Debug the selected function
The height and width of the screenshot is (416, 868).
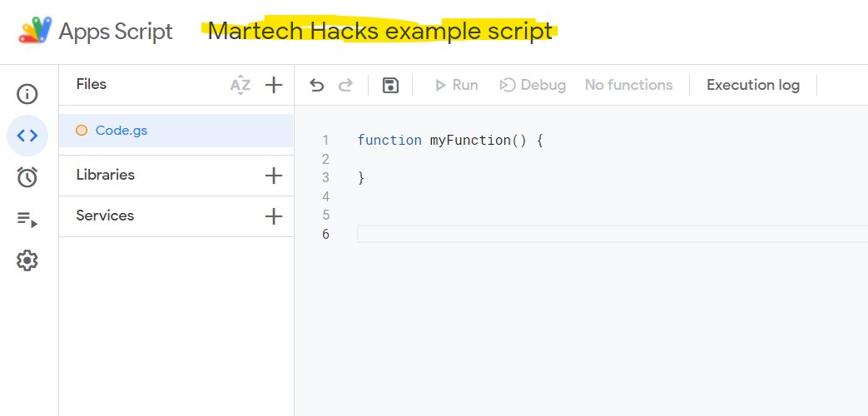tap(533, 85)
